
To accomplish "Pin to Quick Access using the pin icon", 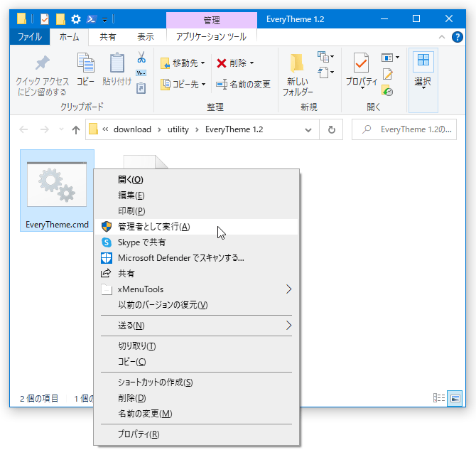I will 42,63.
